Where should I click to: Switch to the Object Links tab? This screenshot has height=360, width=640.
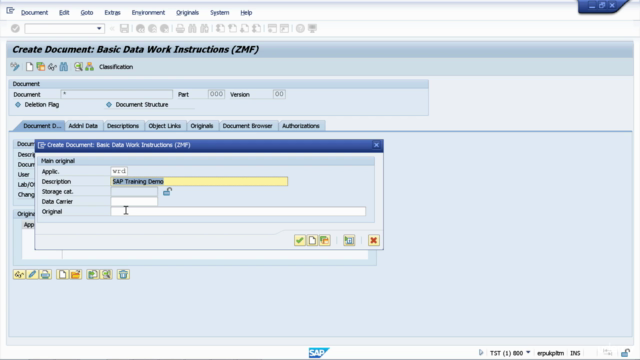pos(164,126)
